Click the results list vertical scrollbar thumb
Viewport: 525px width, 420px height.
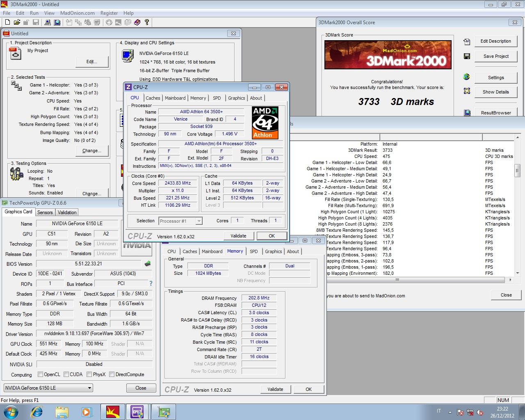(x=517, y=170)
